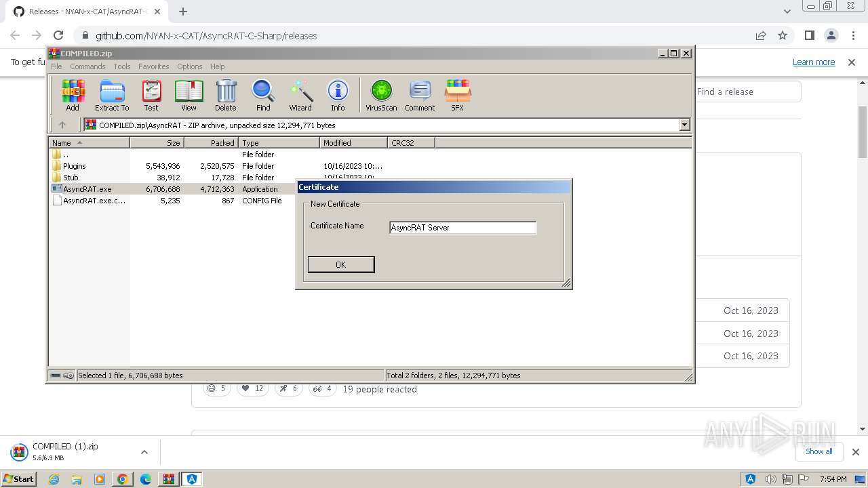This screenshot has width=868, height=488.
Task: Expand the archive path dropdown
Action: (x=684, y=125)
